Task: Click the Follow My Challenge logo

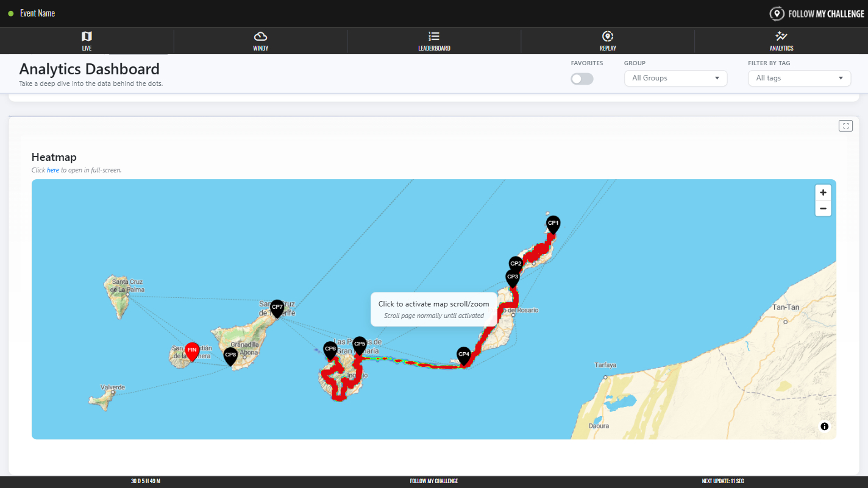Action: pos(817,13)
